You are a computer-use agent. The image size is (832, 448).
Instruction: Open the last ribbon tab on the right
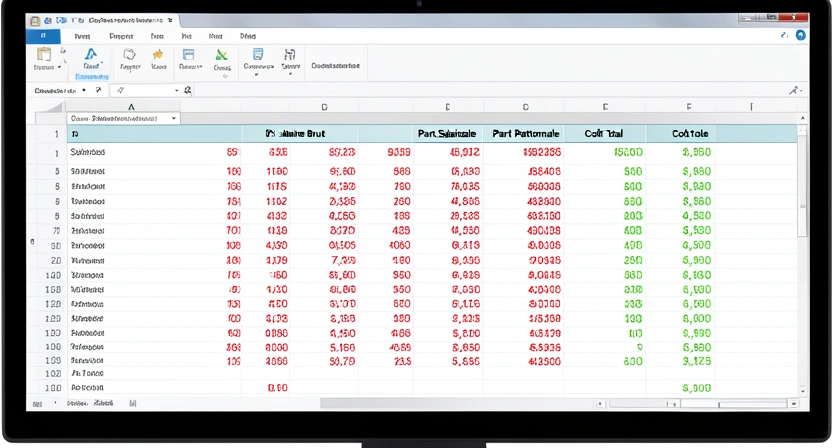[248, 36]
